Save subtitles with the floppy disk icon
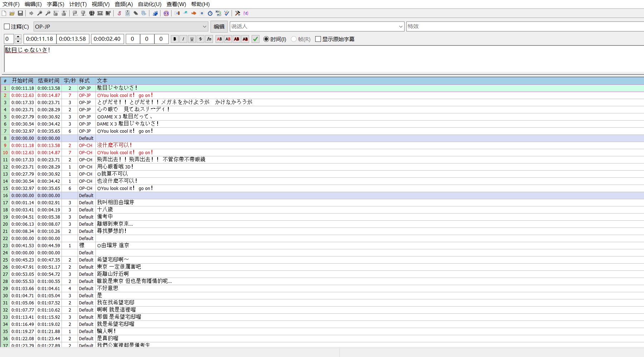Image resolution: width=644 pixels, height=357 pixels. 20,13
